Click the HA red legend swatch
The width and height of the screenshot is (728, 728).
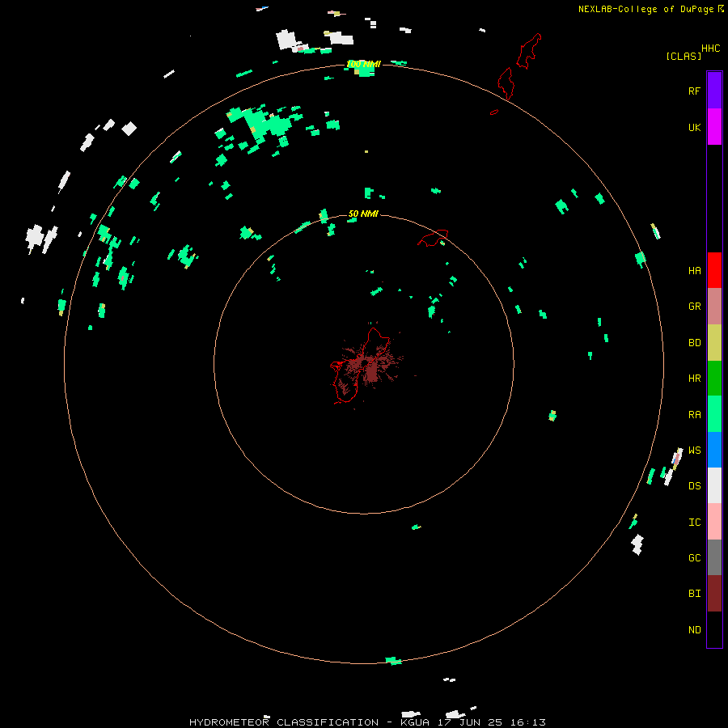714,270
